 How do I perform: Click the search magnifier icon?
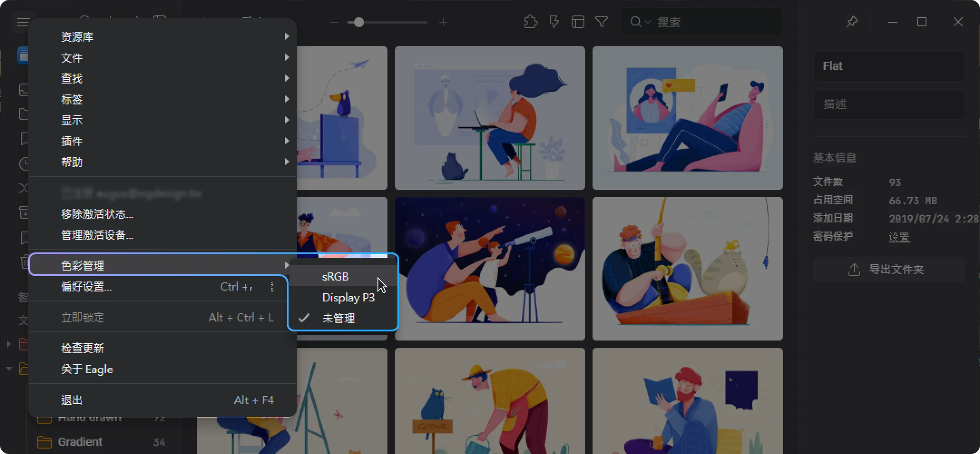(x=636, y=22)
